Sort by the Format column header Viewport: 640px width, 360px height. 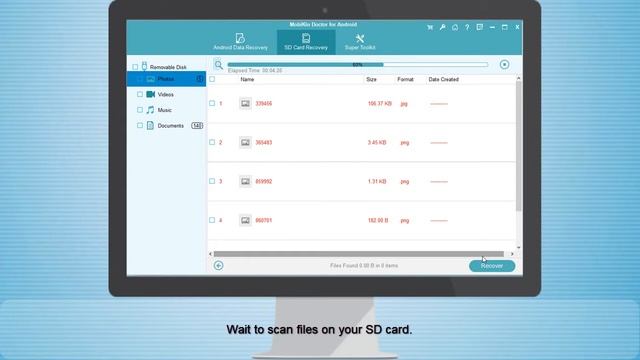[x=405, y=80]
